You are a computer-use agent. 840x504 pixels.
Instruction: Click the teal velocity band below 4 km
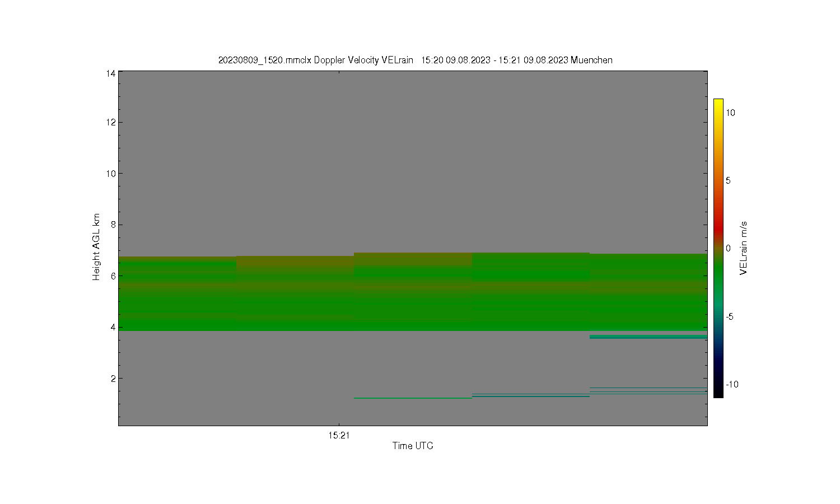pyautogui.click(x=648, y=337)
